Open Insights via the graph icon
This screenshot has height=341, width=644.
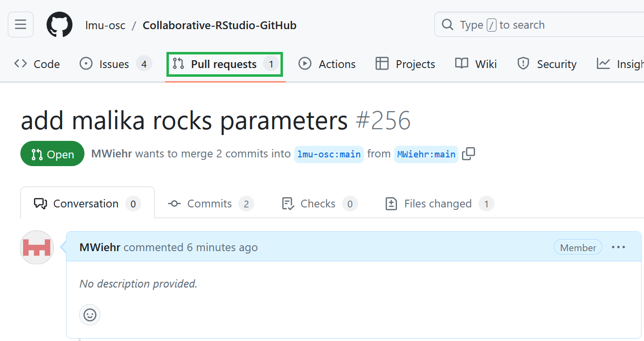click(603, 64)
